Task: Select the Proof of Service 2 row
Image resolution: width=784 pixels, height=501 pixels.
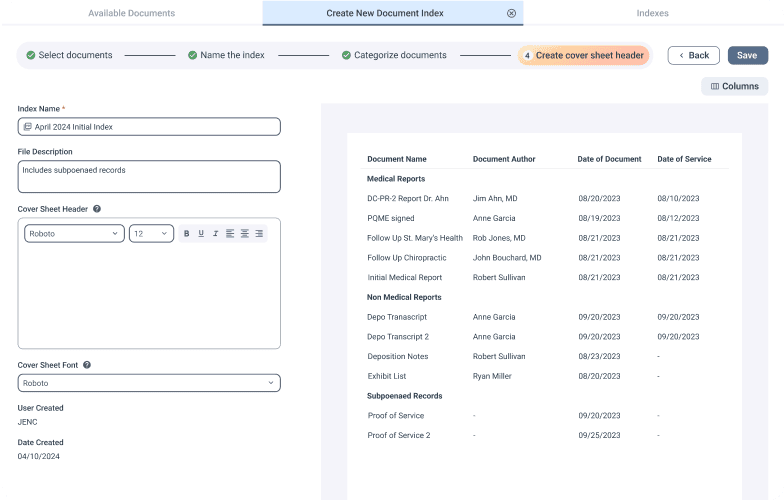Action: pos(544,436)
